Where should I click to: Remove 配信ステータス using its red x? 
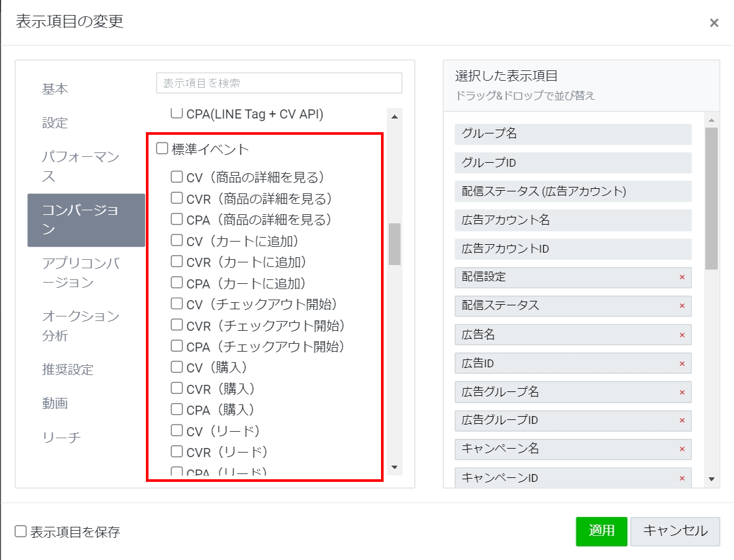click(x=682, y=306)
